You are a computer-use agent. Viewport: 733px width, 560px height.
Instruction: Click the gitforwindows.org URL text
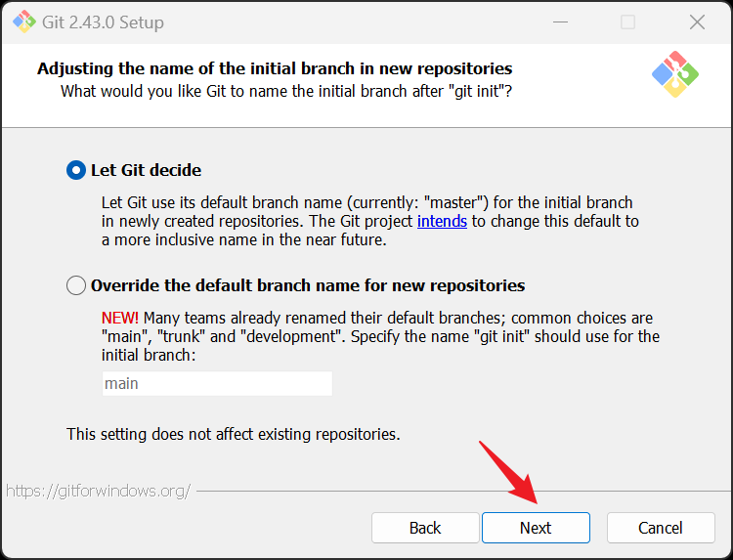point(98,491)
